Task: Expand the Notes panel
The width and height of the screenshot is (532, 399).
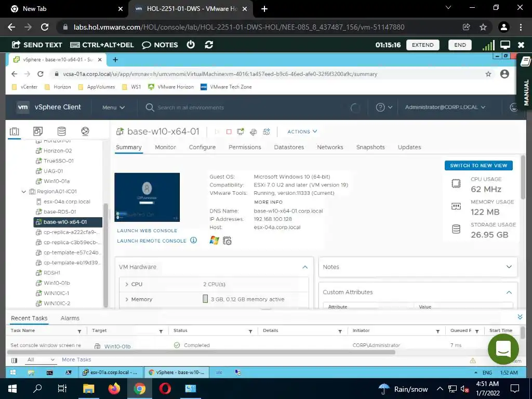Action: pyautogui.click(x=509, y=267)
